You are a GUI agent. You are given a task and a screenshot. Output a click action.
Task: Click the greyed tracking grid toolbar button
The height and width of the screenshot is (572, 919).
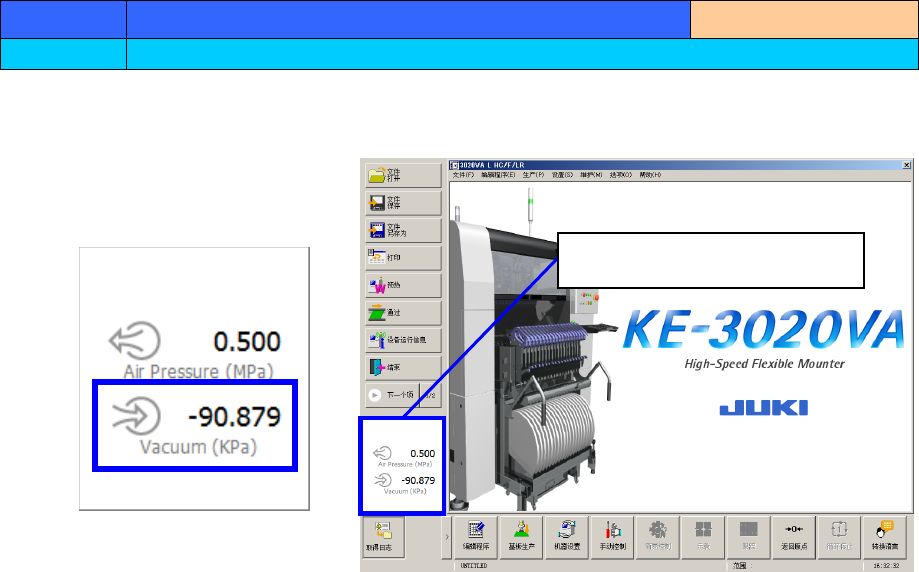click(x=749, y=537)
